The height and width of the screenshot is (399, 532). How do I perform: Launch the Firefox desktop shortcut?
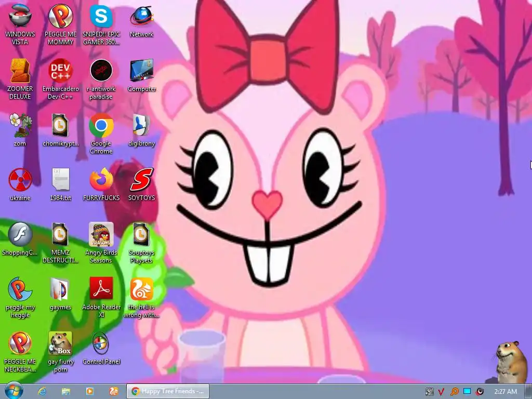pyautogui.click(x=101, y=184)
